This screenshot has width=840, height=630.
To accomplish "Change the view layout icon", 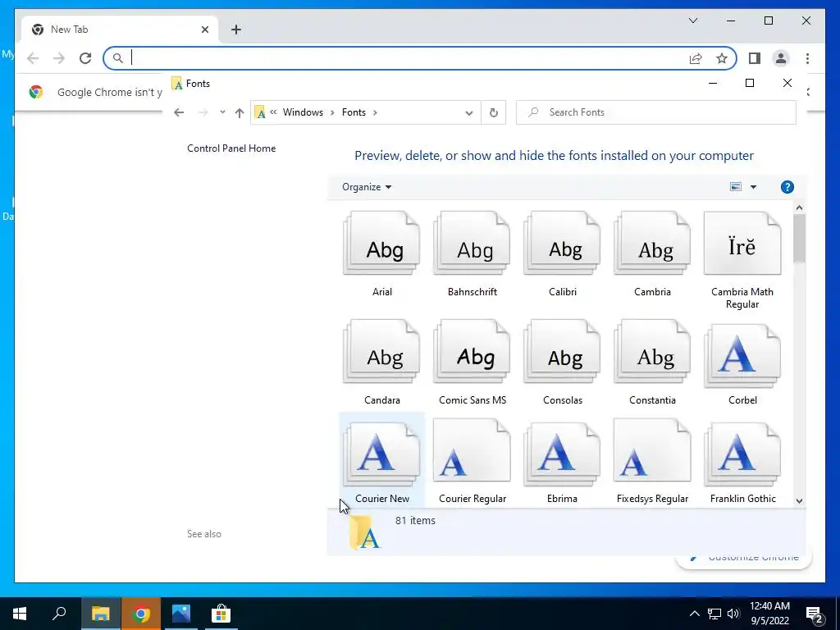I will click(x=736, y=187).
